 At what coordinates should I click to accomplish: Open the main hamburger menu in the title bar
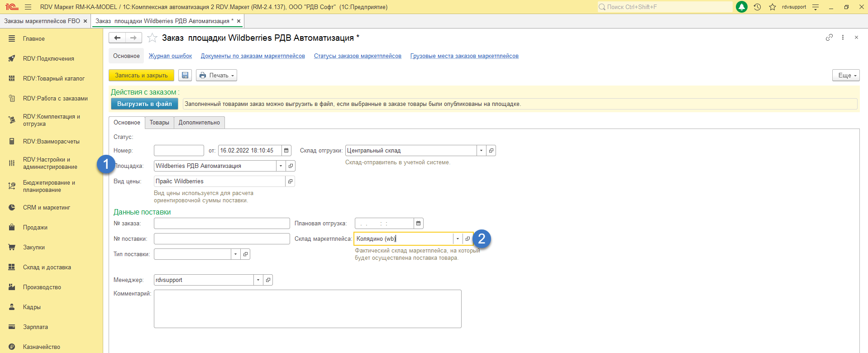click(x=28, y=7)
